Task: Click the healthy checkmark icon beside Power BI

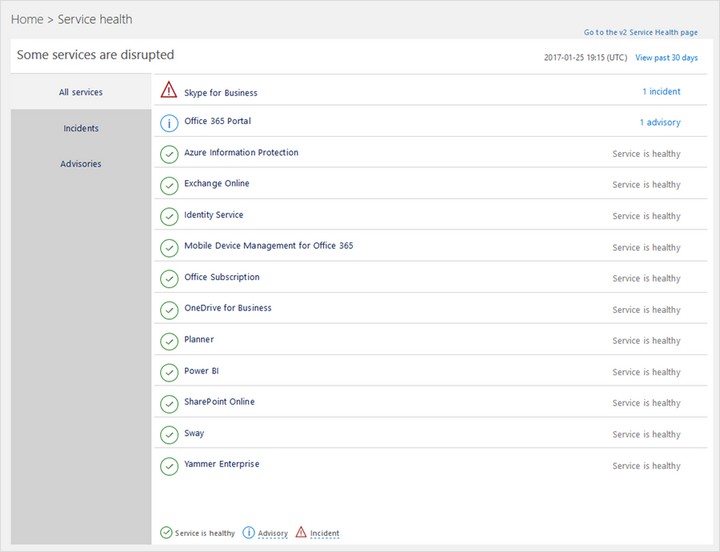Action: 169,372
